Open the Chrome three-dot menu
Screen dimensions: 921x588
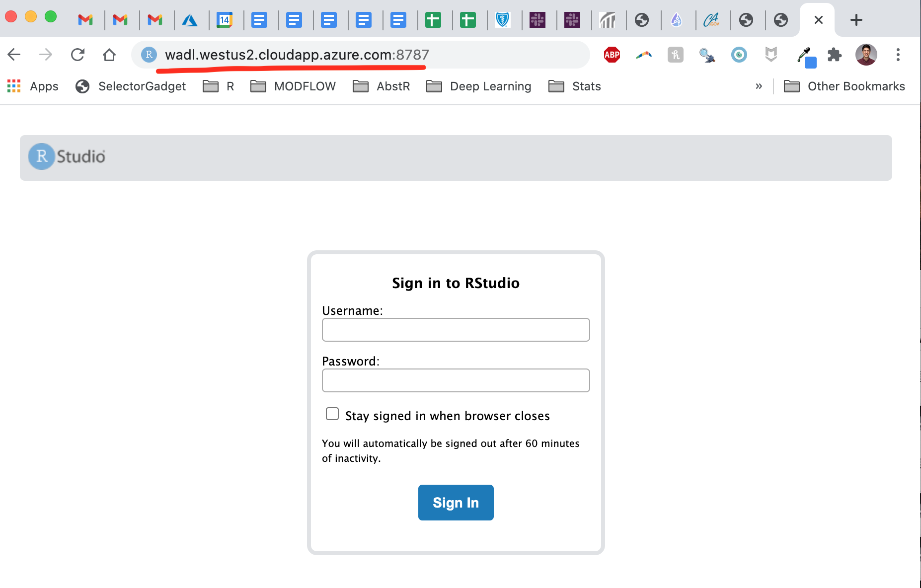[898, 55]
